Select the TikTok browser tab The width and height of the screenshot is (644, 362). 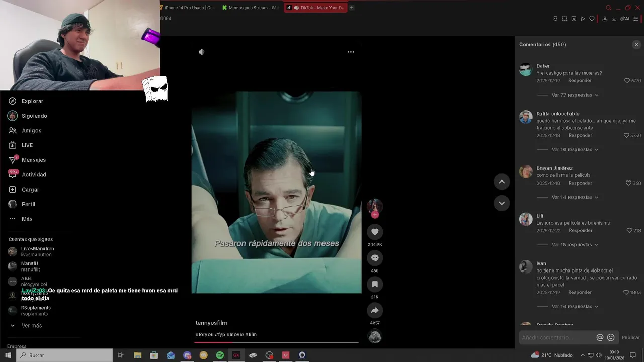[315, 8]
